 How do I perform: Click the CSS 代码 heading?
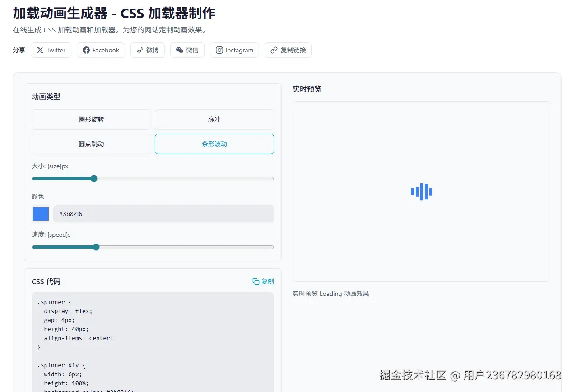coord(46,281)
